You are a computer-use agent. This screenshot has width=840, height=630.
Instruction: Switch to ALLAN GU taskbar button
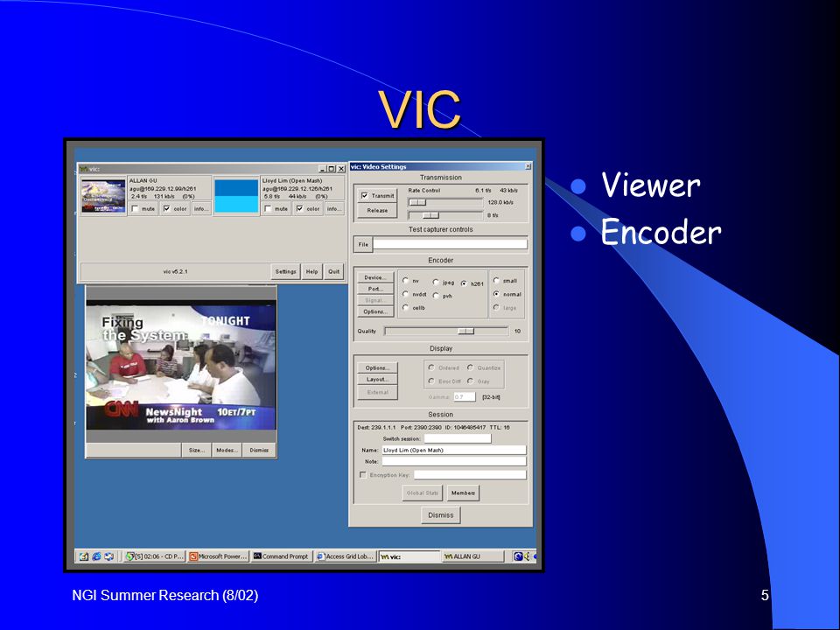click(x=473, y=556)
